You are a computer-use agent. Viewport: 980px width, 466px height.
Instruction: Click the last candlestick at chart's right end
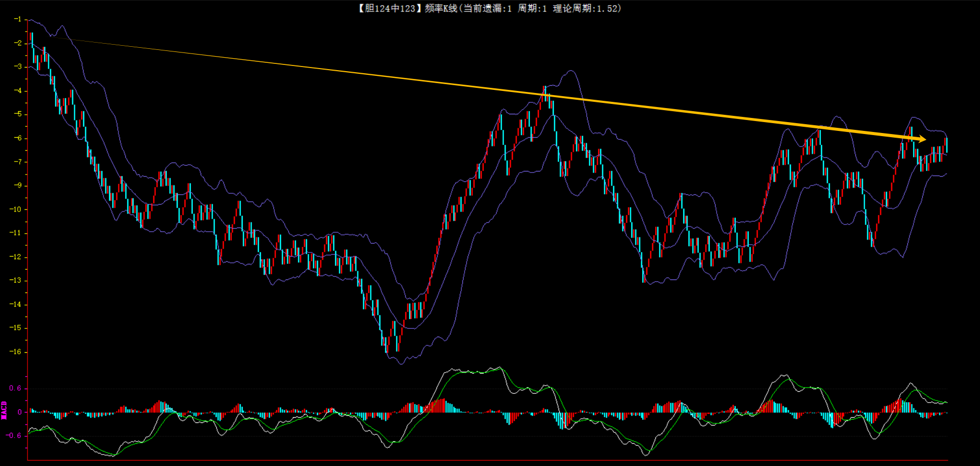946,145
